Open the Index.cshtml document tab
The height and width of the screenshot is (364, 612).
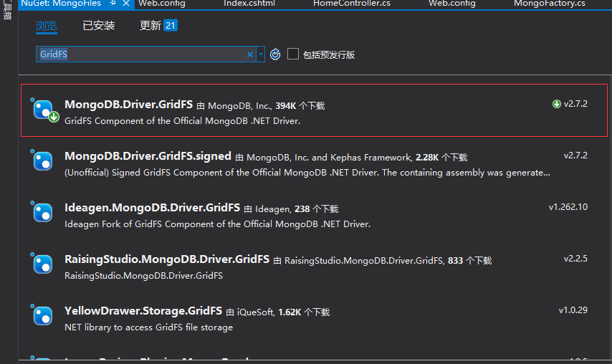(x=249, y=4)
